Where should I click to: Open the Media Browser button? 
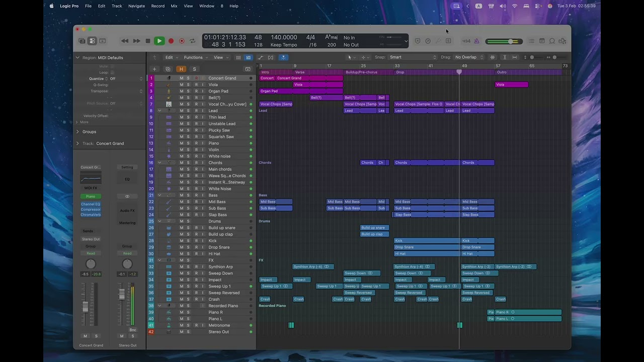pyautogui.click(x=562, y=41)
